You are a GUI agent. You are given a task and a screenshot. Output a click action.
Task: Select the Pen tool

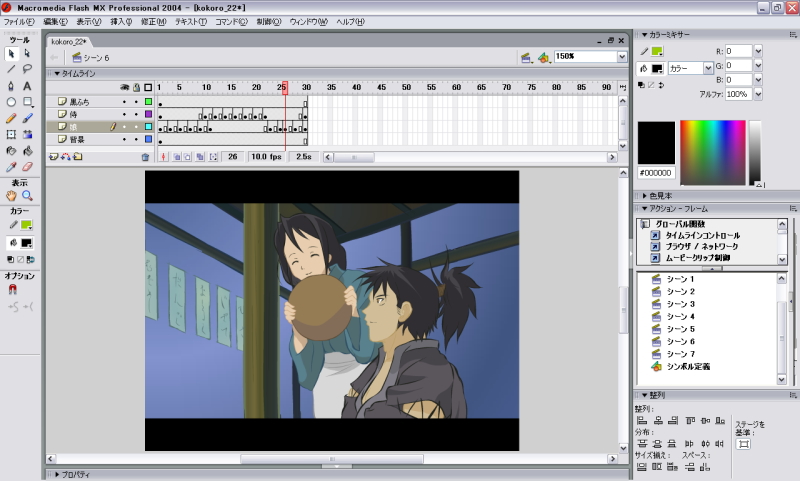click(11, 86)
